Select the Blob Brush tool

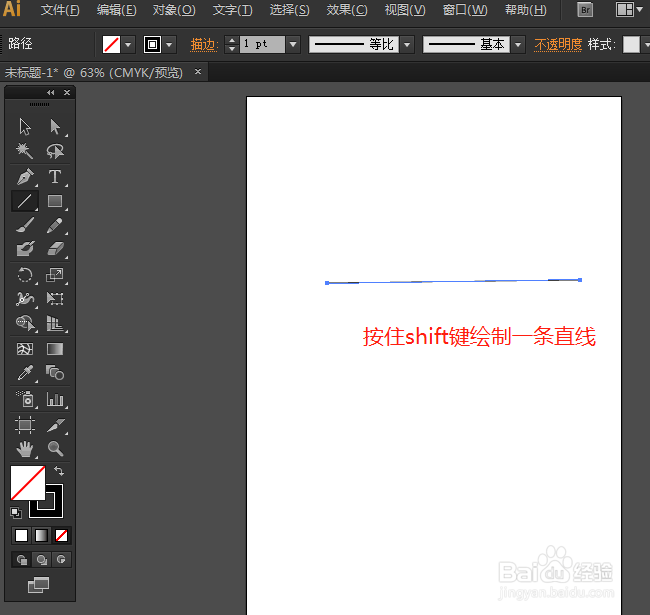(25, 249)
